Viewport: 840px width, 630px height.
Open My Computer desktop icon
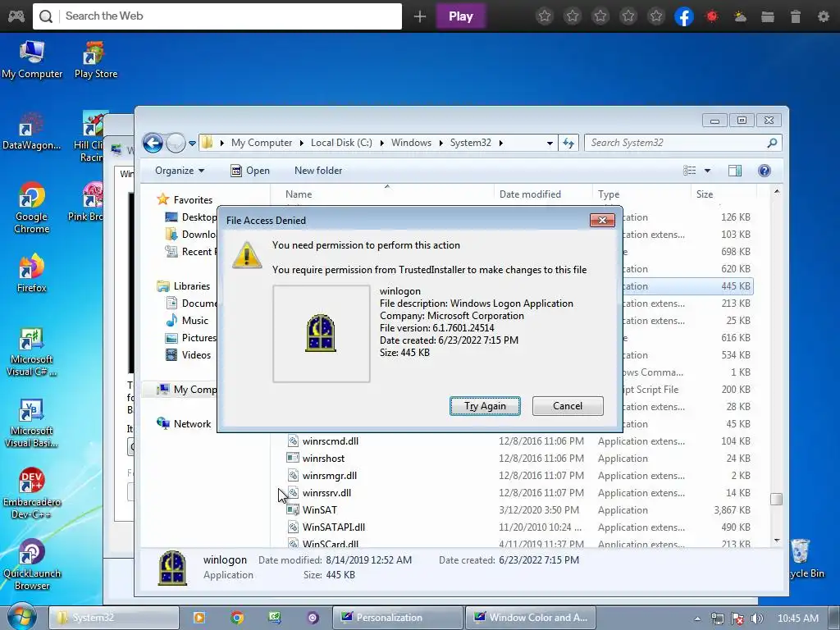pos(32,59)
